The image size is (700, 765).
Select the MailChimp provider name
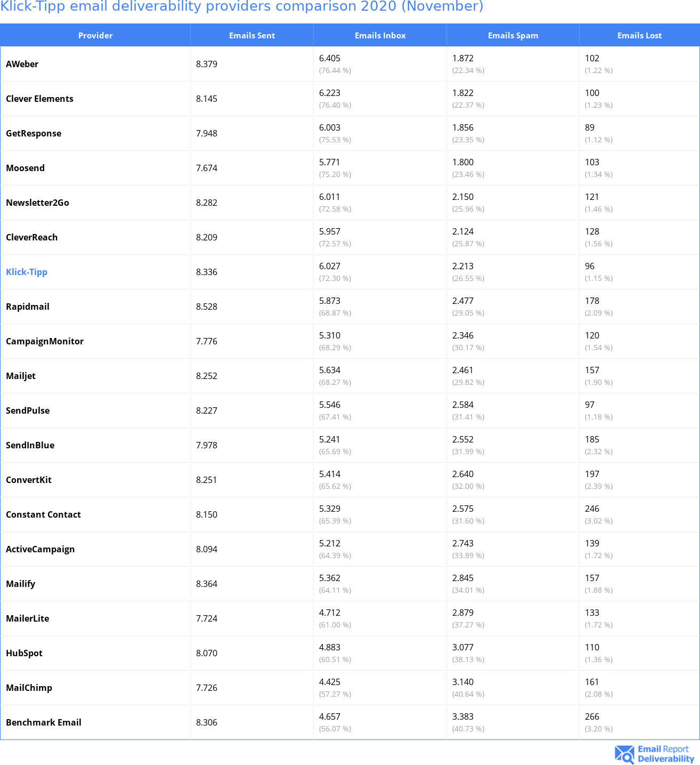point(29,688)
